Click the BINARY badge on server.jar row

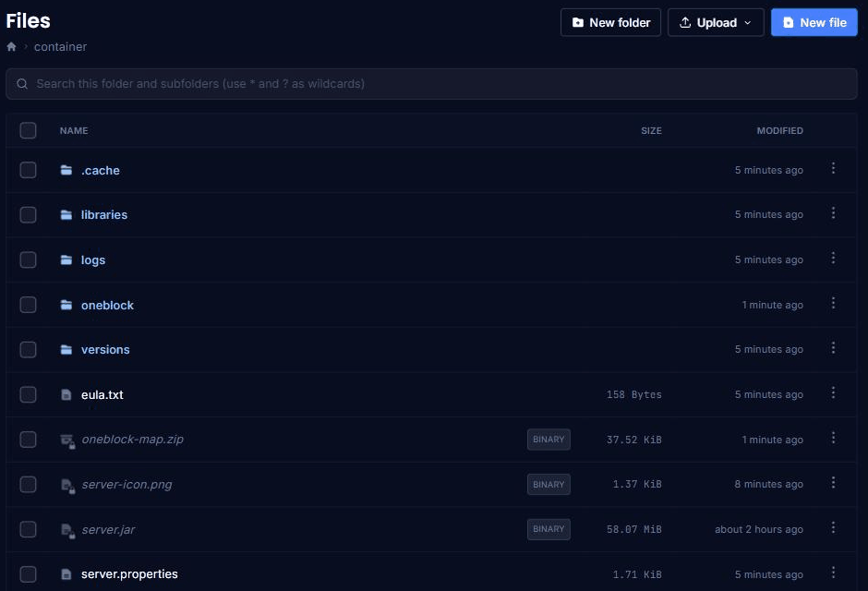point(549,529)
